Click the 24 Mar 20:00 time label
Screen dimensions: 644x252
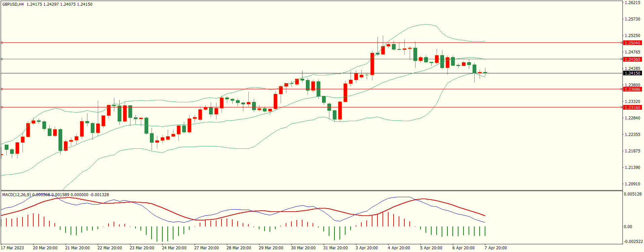pyautogui.click(x=174, y=248)
